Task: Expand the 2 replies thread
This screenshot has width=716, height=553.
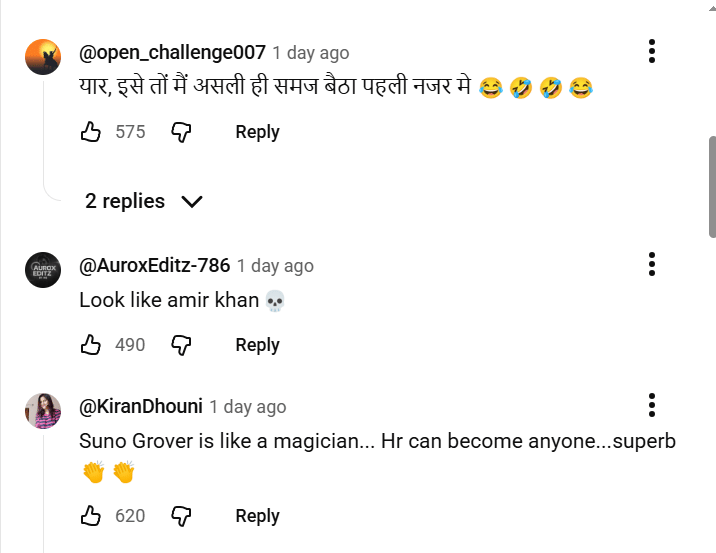Action: pos(143,201)
